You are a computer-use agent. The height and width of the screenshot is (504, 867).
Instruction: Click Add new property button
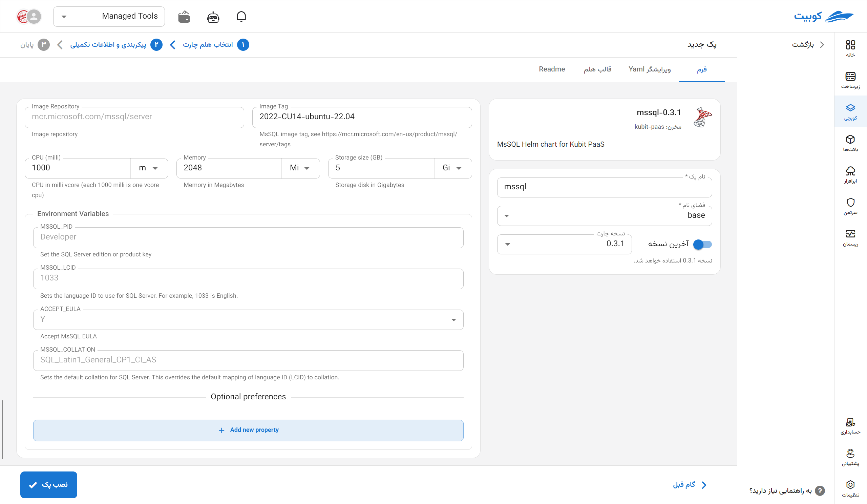pyautogui.click(x=248, y=430)
